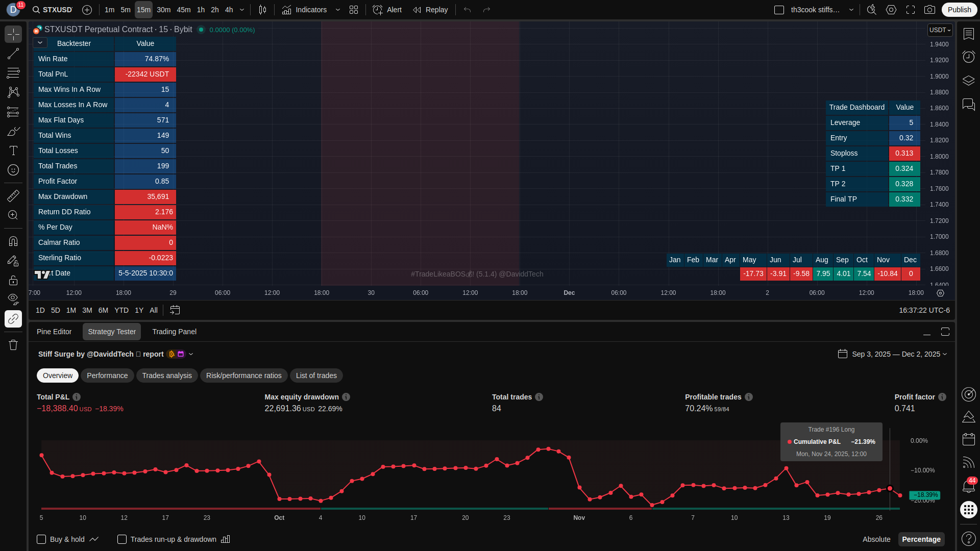Screen dimensions: 980x551
Task: Enable the Buy & hold checkbox
Action: click(x=41, y=539)
